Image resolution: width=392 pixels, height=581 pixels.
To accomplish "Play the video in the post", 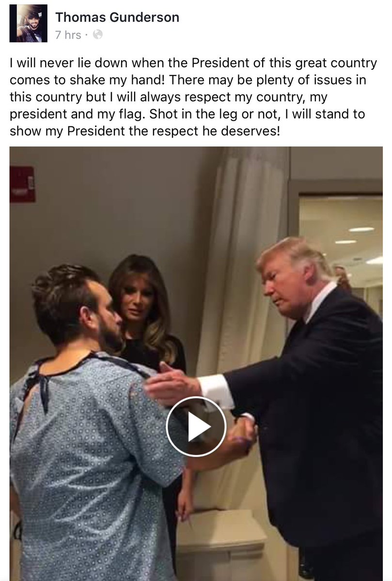I will click(196, 426).
